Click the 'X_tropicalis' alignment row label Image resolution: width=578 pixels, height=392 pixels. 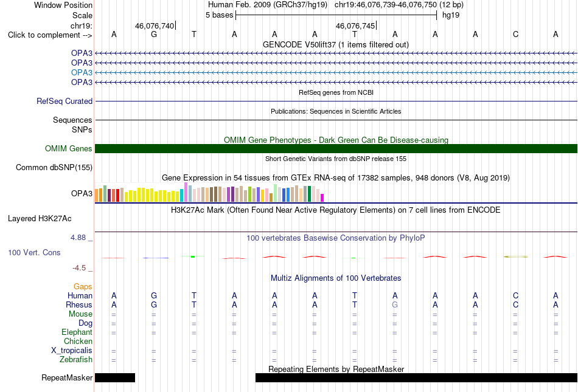(72, 351)
